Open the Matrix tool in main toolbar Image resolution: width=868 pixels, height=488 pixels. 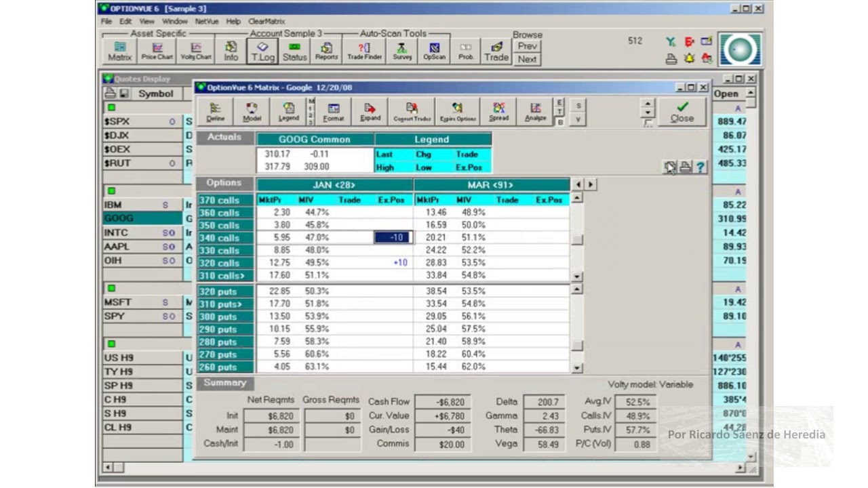[x=120, y=51]
